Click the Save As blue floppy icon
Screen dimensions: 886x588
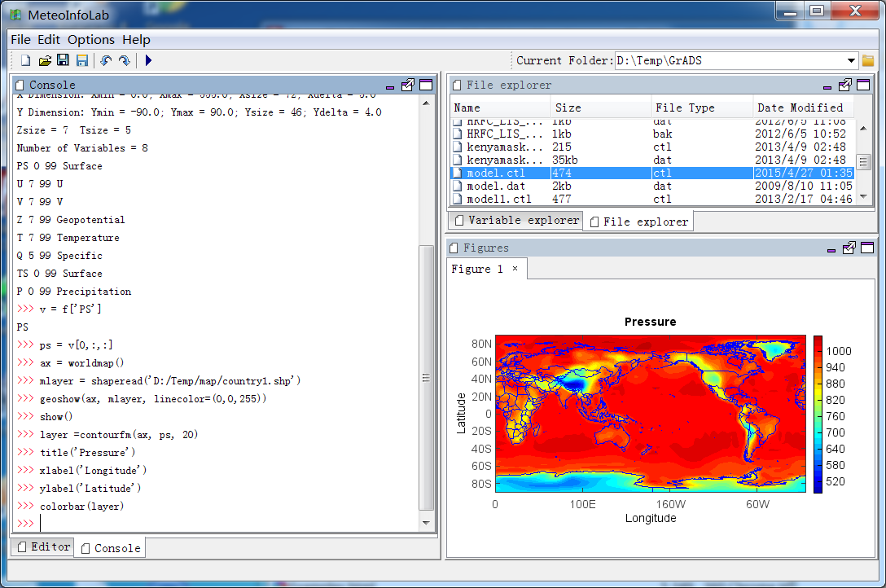tap(82, 60)
